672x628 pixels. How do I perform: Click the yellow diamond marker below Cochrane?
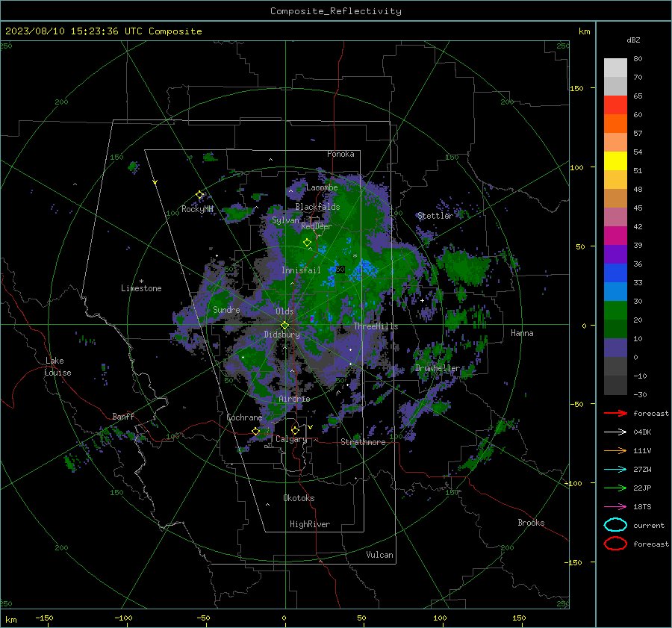(x=256, y=431)
